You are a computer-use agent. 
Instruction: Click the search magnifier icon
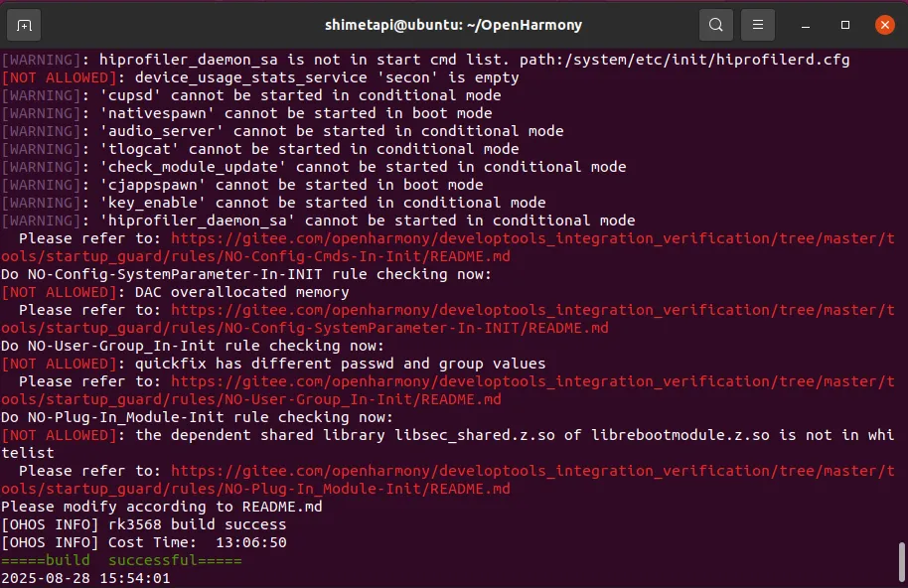click(715, 25)
